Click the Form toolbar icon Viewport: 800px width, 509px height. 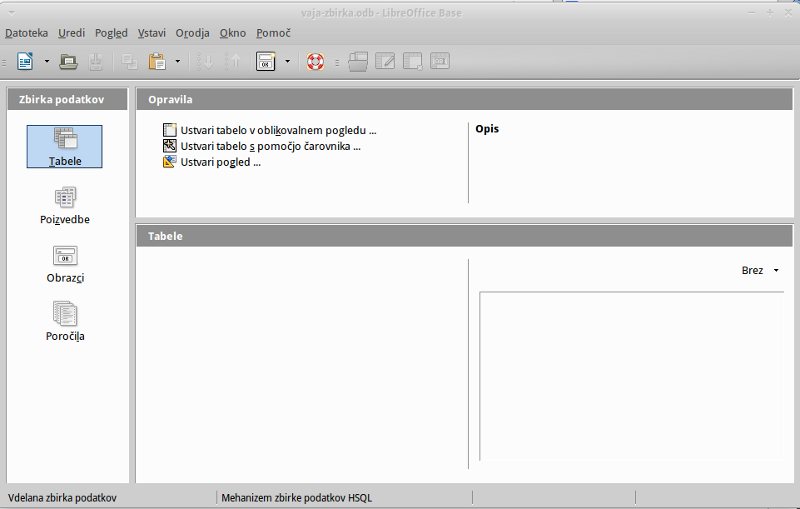265,62
